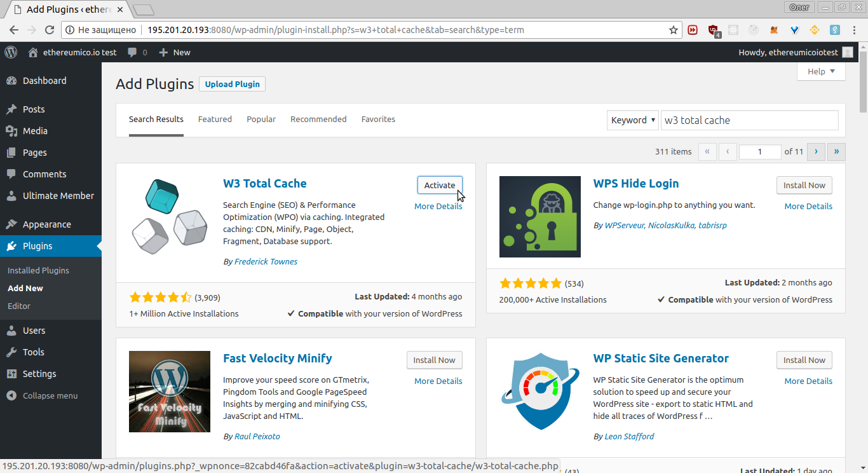
Task: Open Installed Plugins submenu item
Action: pyautogui.click(x=38, y=270)
